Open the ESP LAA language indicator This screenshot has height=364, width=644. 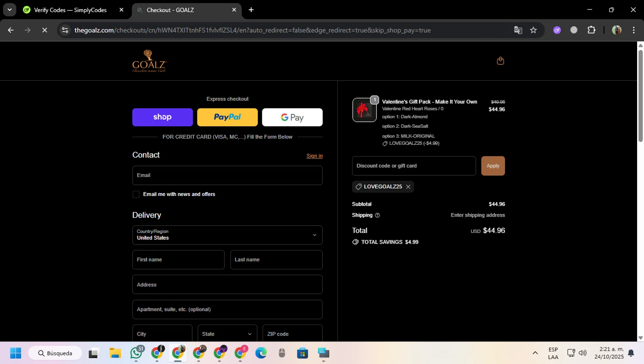tap(553, 353)
